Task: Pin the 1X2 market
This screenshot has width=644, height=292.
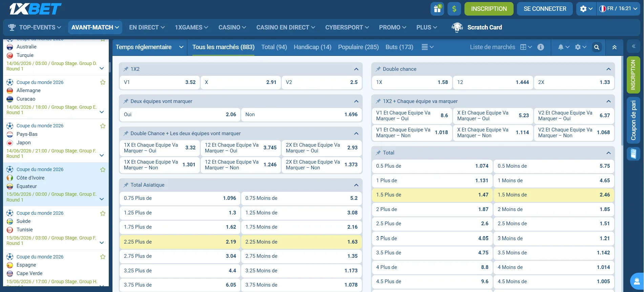Action: (x=126, y=69)
